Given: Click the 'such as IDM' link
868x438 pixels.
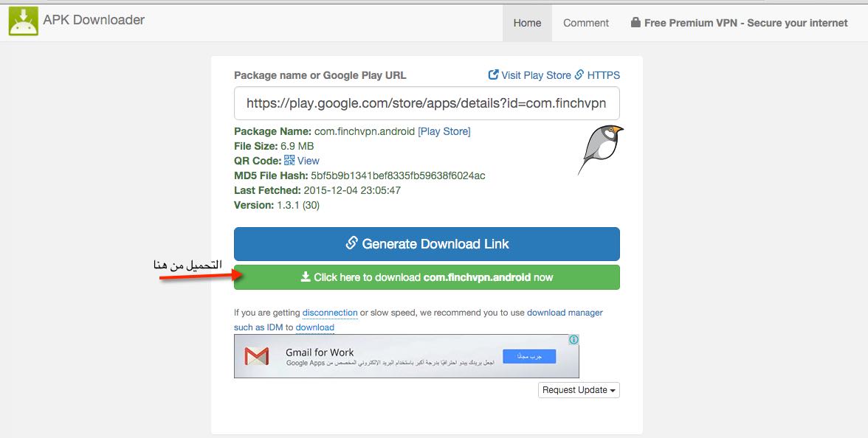Looking at the screenshot, I should tap(258, 327).
